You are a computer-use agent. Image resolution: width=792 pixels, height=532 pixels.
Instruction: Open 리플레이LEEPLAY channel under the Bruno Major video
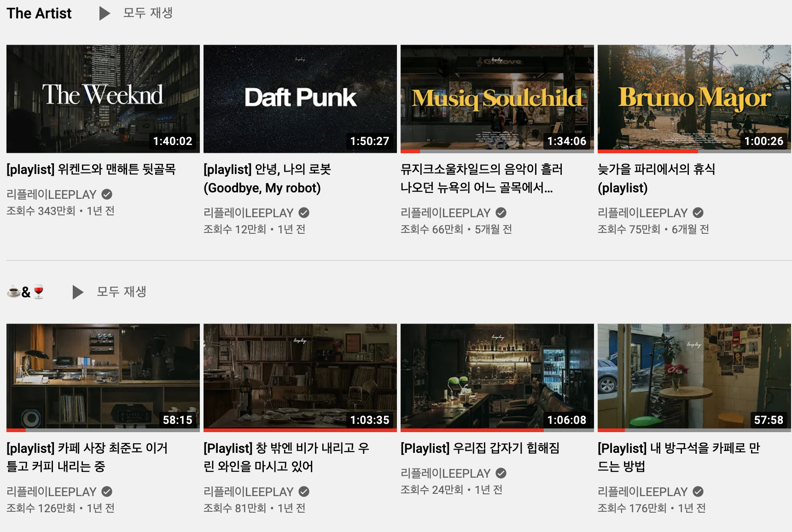pyautogui.click(x=643, y=213)
